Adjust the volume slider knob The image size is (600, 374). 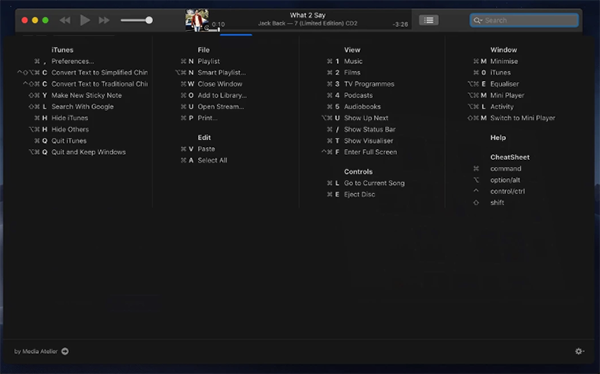click(149, 20)
